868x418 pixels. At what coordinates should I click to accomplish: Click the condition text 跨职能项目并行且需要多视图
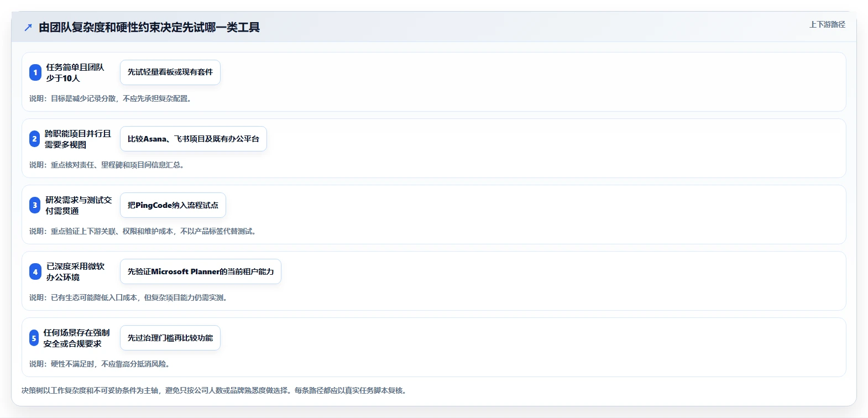[78, 139]
